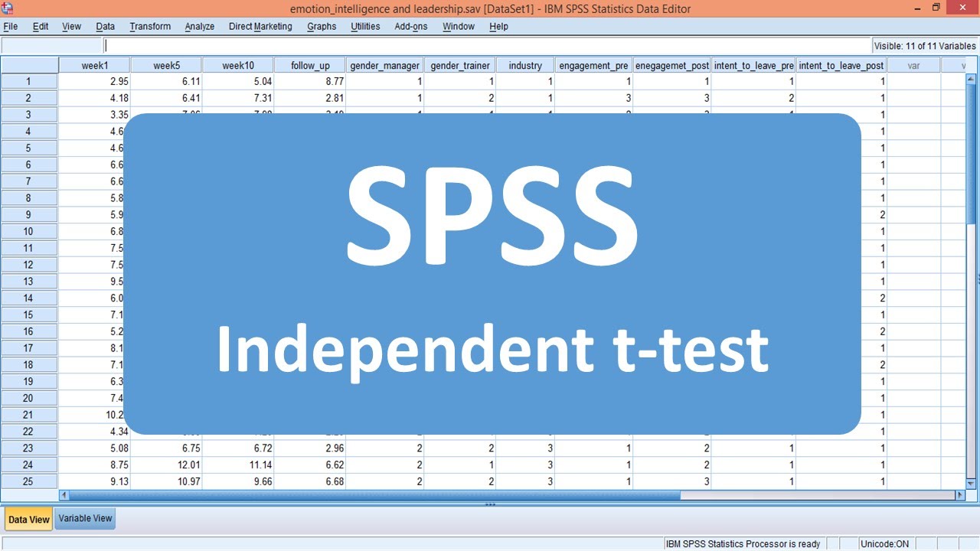The image size is (980, 551).
Task: Click week1 cell value 2.95
Action: 95,81
